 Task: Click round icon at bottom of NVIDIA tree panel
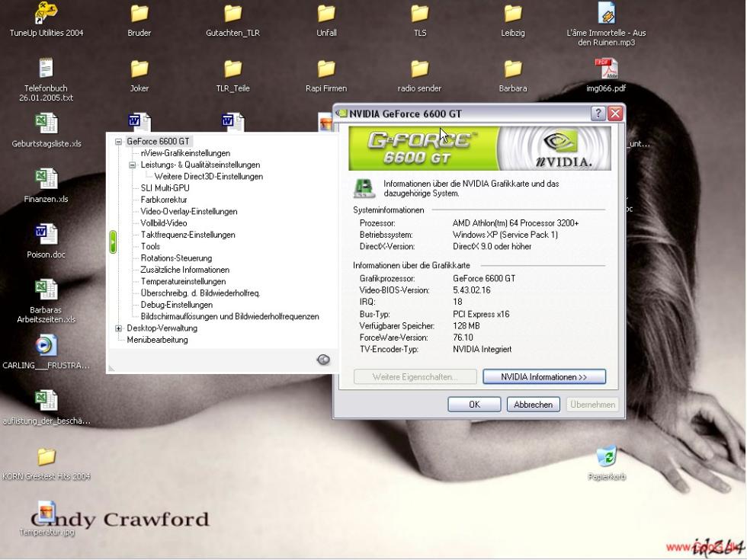323,360
